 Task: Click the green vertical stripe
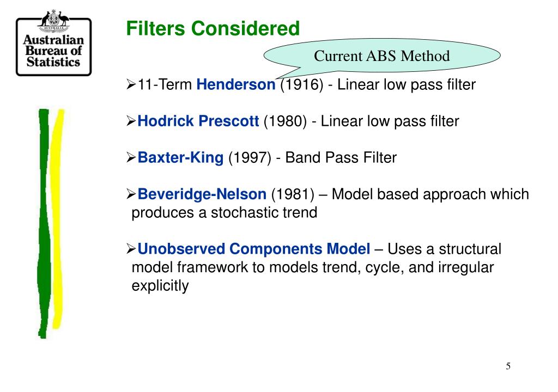[43, 223]
